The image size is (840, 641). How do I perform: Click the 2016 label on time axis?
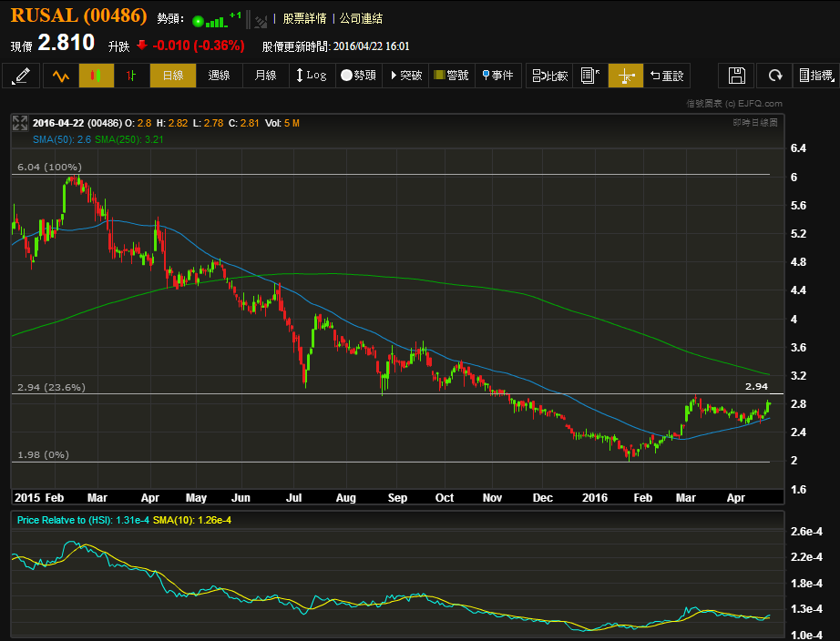point(595,497)
